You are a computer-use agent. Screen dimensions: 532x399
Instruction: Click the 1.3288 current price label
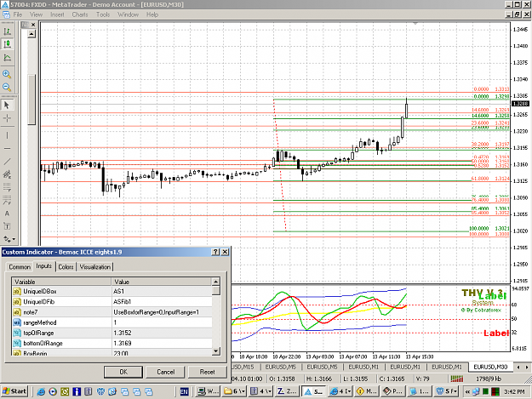520,104
